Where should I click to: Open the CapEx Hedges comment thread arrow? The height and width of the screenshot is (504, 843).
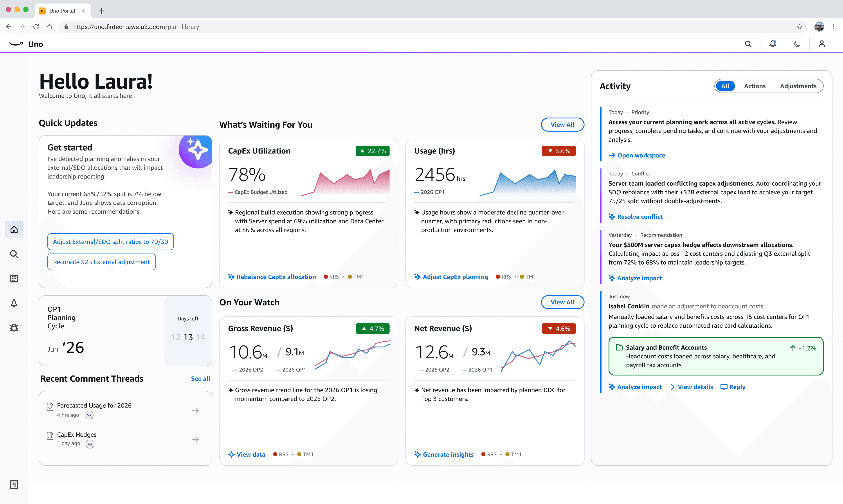click(x=195, y=439)
